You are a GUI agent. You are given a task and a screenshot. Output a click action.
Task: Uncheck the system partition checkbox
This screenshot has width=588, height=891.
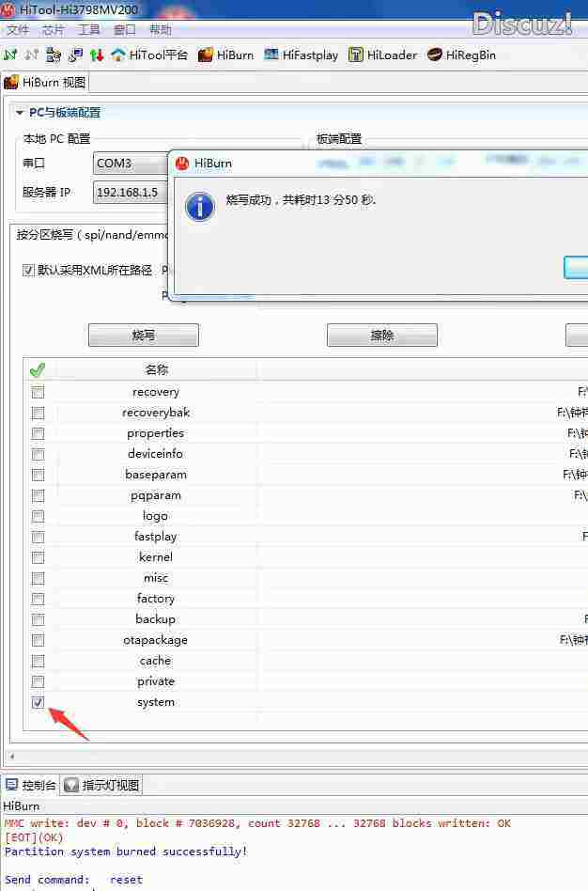pyautogui.click(x=39, y=702)
